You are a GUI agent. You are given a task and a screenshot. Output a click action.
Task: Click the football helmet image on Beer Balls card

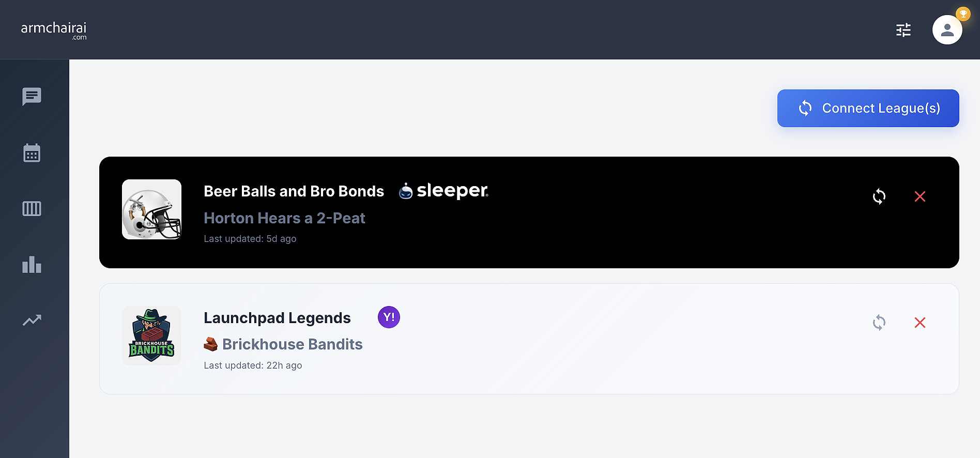pyautogui.click(x=151, y=209)
